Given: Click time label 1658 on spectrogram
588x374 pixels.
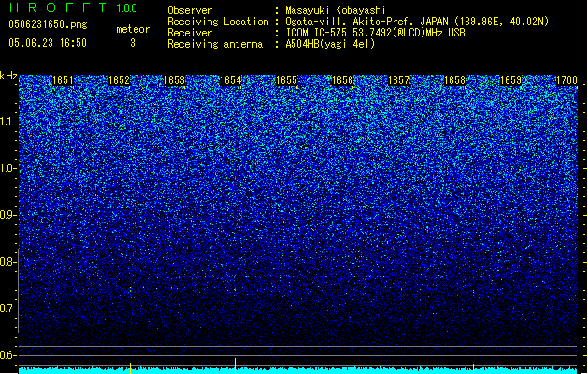Looking at the screenshot, I should (454, 80).
